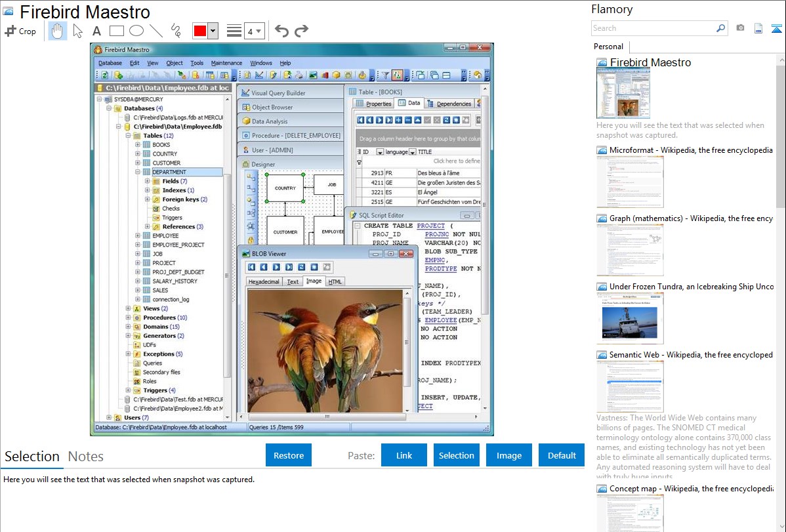Pick the straight line tool
786x532 pixels.
[x=156, y=31]
